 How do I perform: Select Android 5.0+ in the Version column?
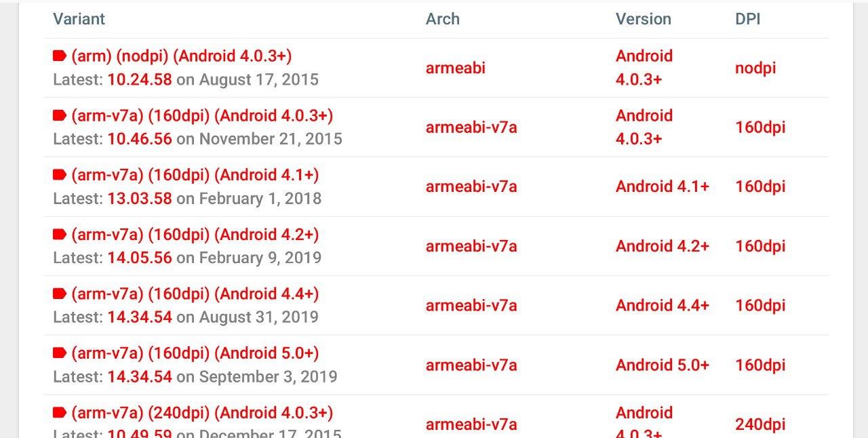[663, 365]
